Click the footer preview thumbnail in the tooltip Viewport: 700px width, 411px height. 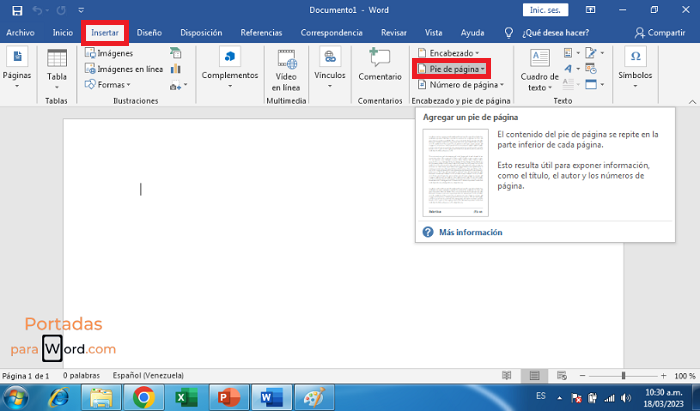(x=456, y=173)
